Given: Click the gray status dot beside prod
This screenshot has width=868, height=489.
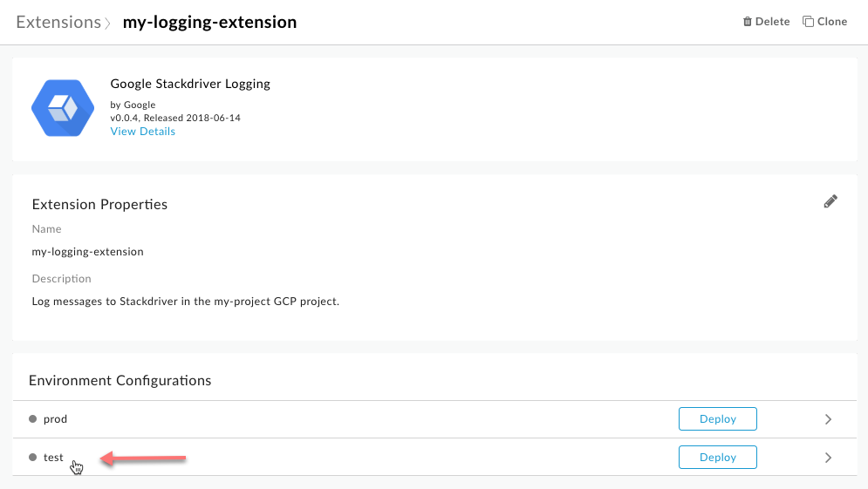Looking at the screenshot, I should click(x=33, y=419).
